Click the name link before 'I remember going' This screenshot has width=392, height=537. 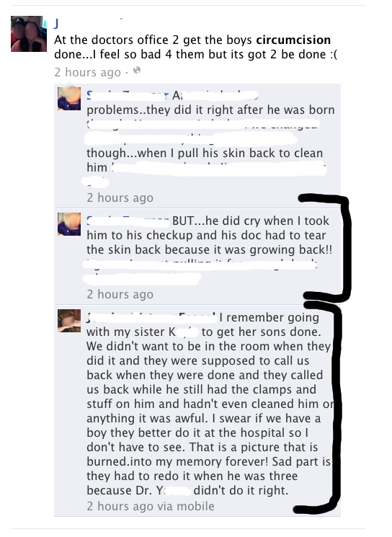tap(151, 317)
